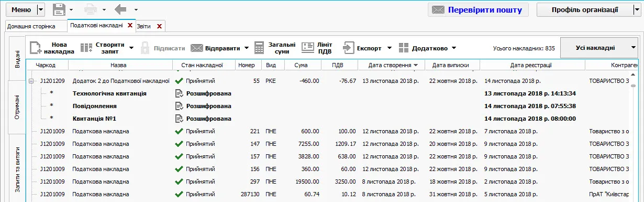Screen dimensions: 644x202
Task: Open Створити запит dropdown arrow
Action: click(x=131, y=48)
